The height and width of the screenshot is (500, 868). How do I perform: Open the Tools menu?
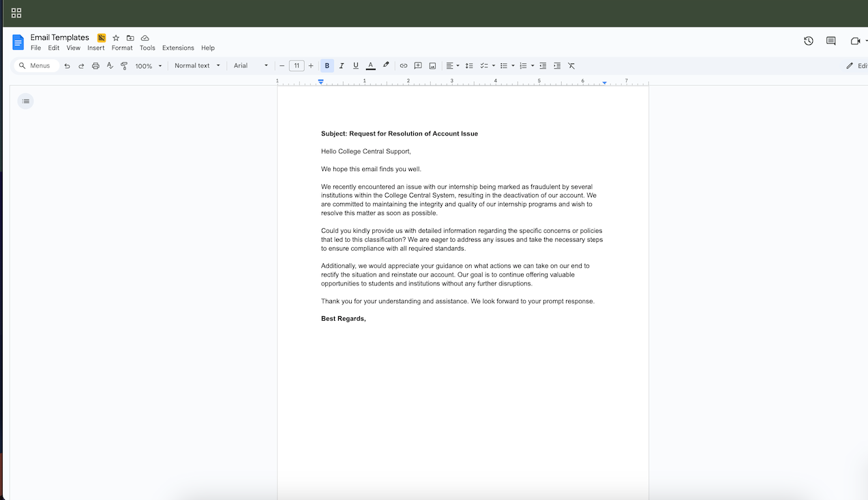[147, 48]
